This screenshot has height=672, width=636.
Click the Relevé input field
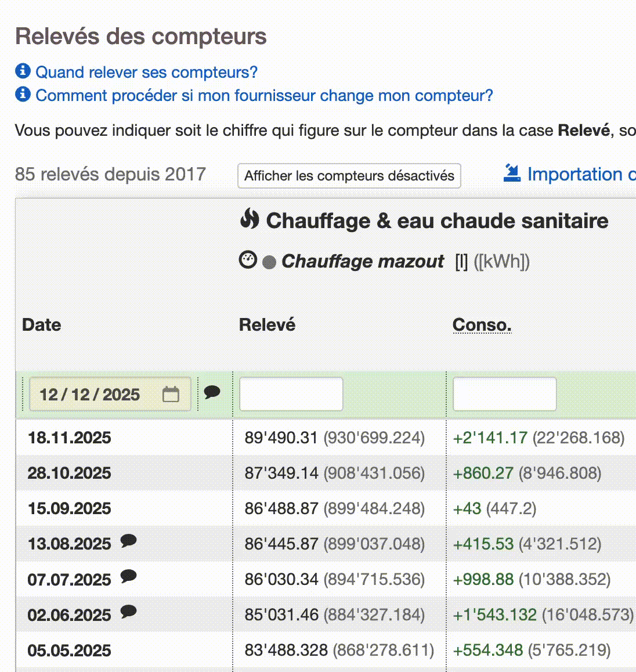click(x=291, y=395)
